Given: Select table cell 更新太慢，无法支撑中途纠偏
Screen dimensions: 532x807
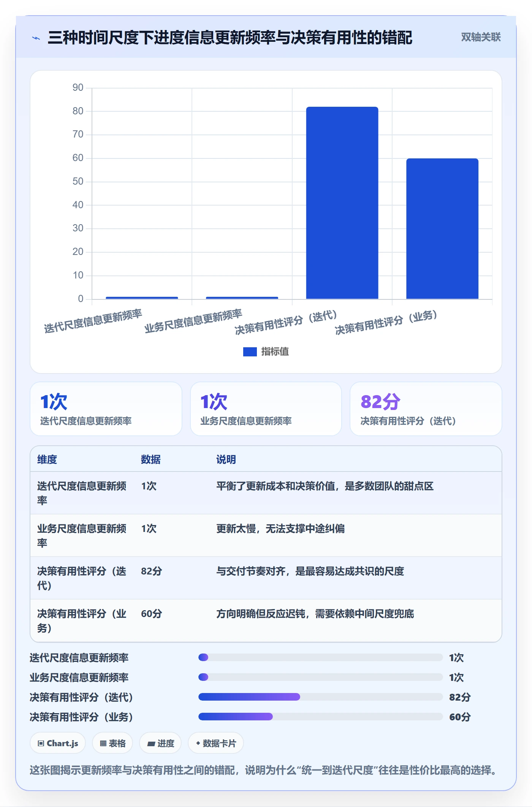Looking at the screenshot, I should pos(280,529).
